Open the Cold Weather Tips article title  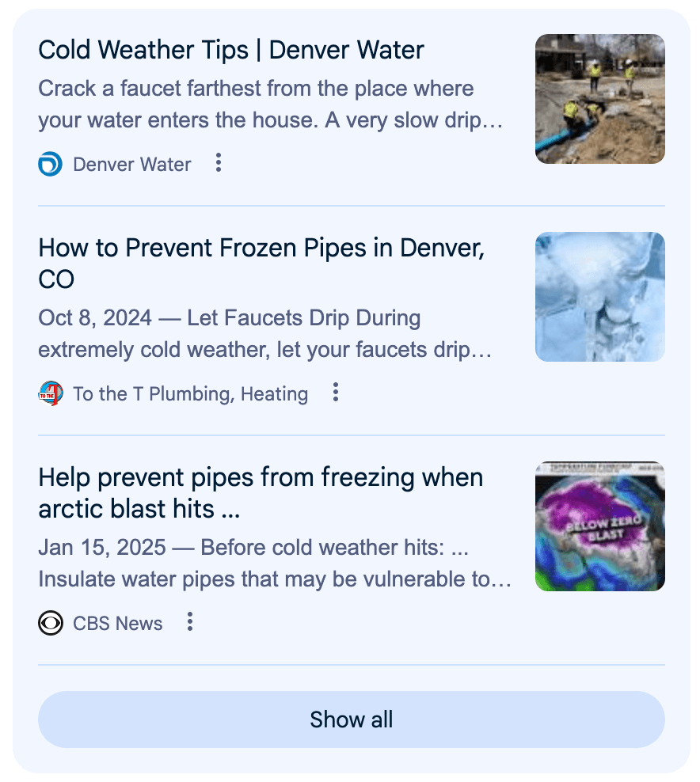231,51
